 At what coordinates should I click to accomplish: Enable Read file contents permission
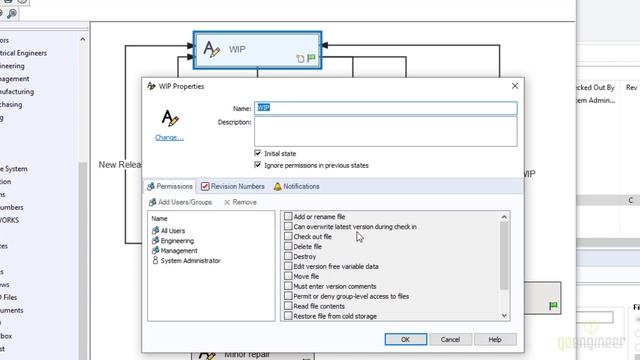[x=288, y=306]
